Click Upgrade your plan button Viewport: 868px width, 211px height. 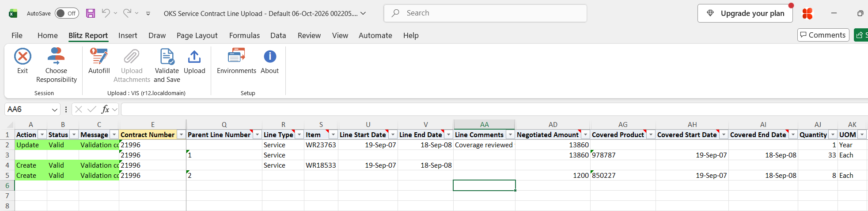(x=745, y=13)
